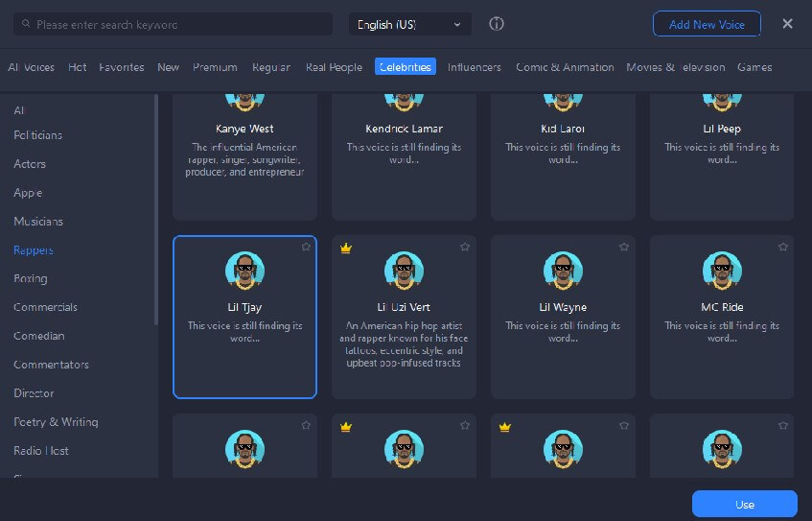Select the All subcategory in the sidebar
The width and height of the screenshot is (812, 521).
pos(19,110)
